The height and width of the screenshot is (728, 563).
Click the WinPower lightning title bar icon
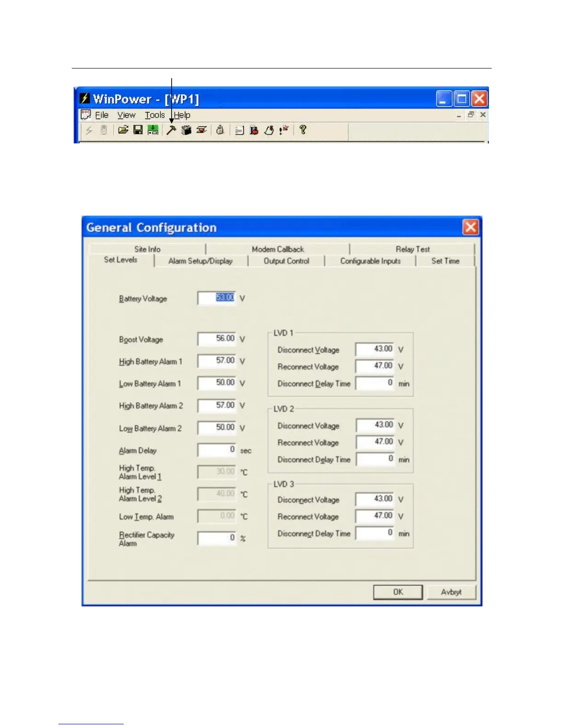85,98
